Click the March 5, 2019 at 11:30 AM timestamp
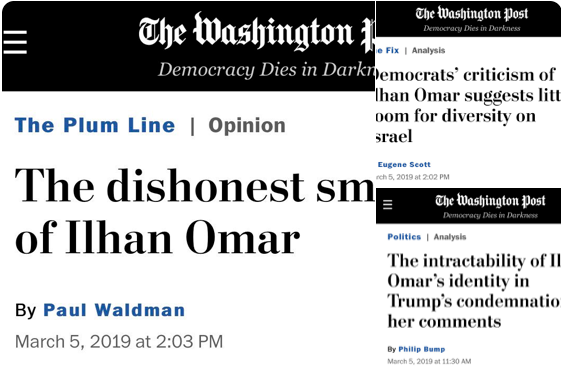 pyautogui.click(x=429, y=361)
